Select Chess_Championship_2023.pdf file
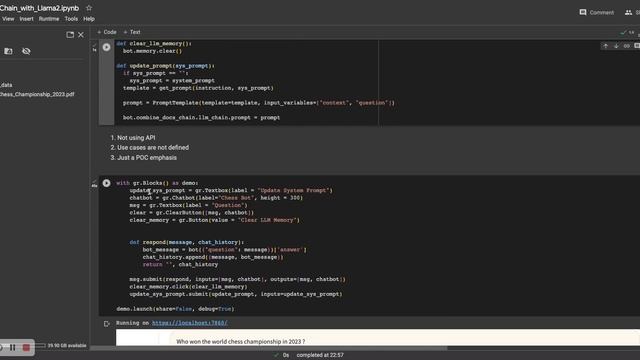640x360 pixels. tap(37, 94)
